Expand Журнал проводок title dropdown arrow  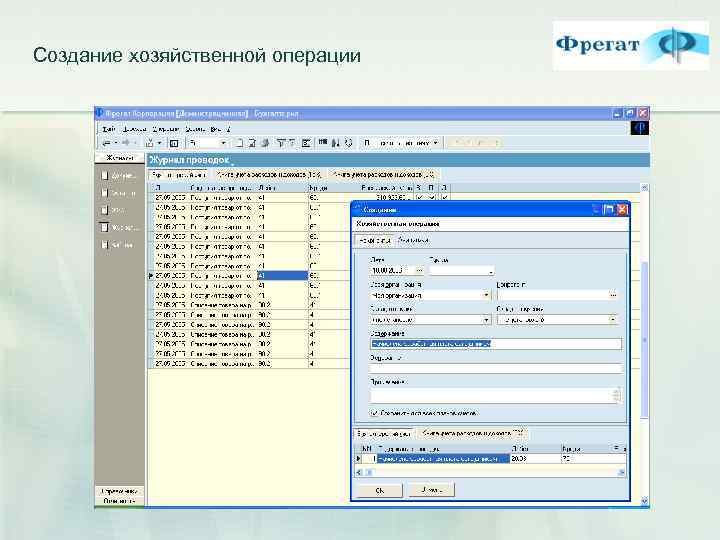coord(233,163)
